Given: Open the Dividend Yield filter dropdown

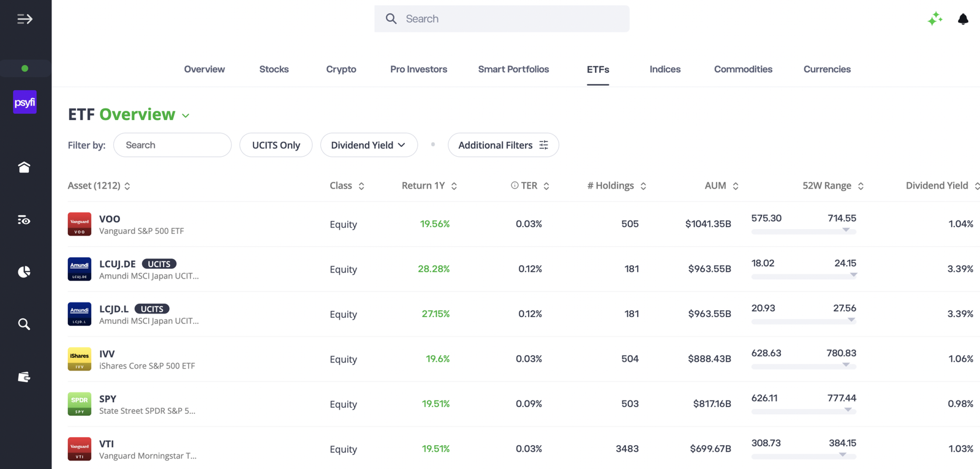Looking at the screenshot, I should (369, 145).
